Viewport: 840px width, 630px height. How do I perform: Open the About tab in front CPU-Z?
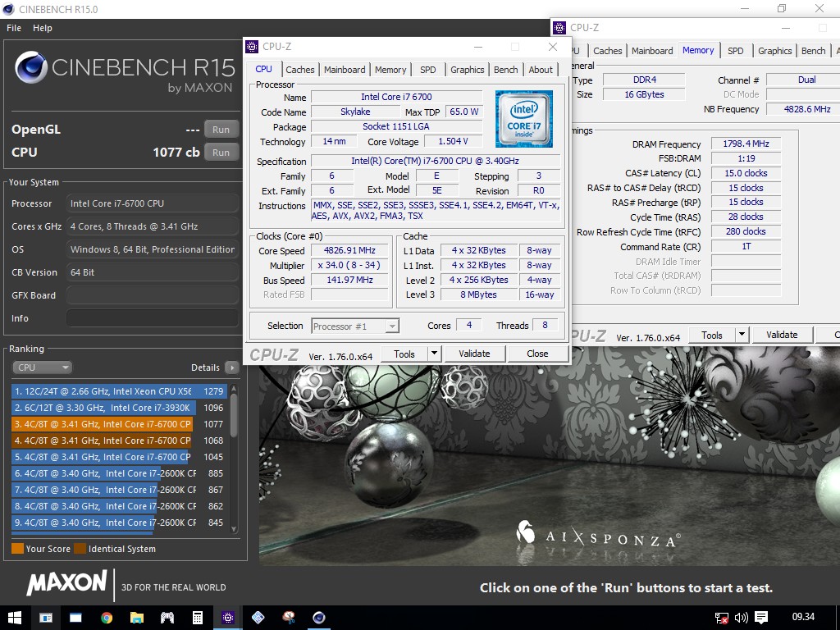click(x=541, y=70)
